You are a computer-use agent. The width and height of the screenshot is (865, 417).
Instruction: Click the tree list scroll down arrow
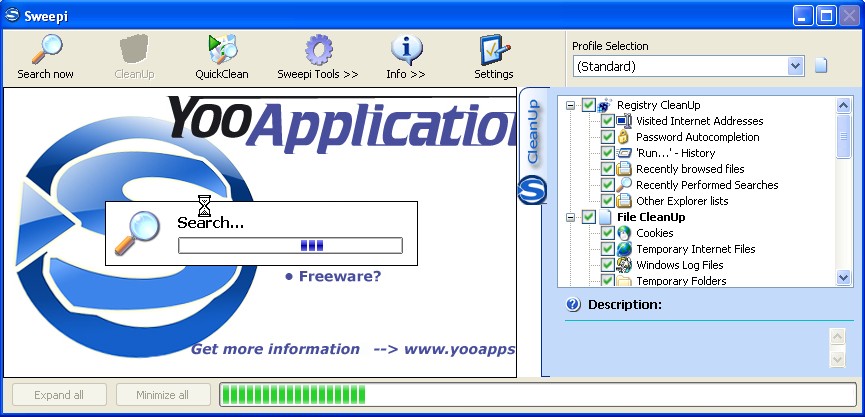(843, 277)
